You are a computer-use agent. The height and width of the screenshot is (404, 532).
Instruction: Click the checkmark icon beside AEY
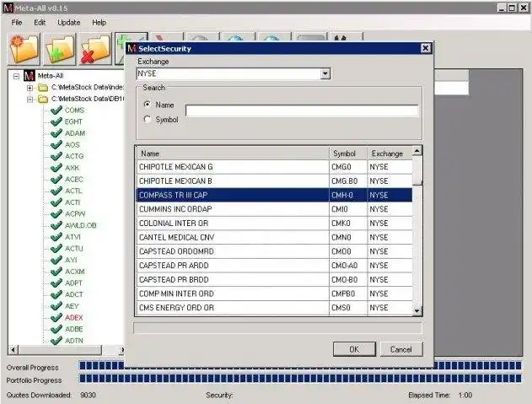tap(56, 306)
